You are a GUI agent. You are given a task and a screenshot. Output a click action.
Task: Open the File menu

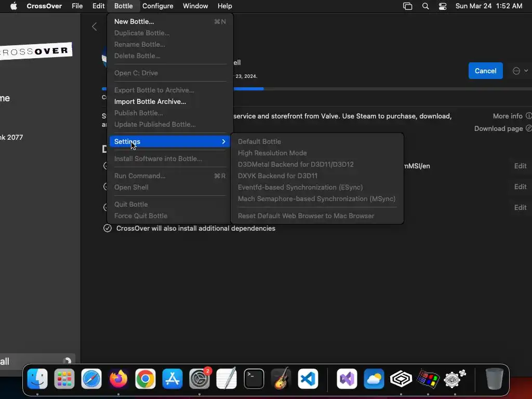tap(77, 6)
